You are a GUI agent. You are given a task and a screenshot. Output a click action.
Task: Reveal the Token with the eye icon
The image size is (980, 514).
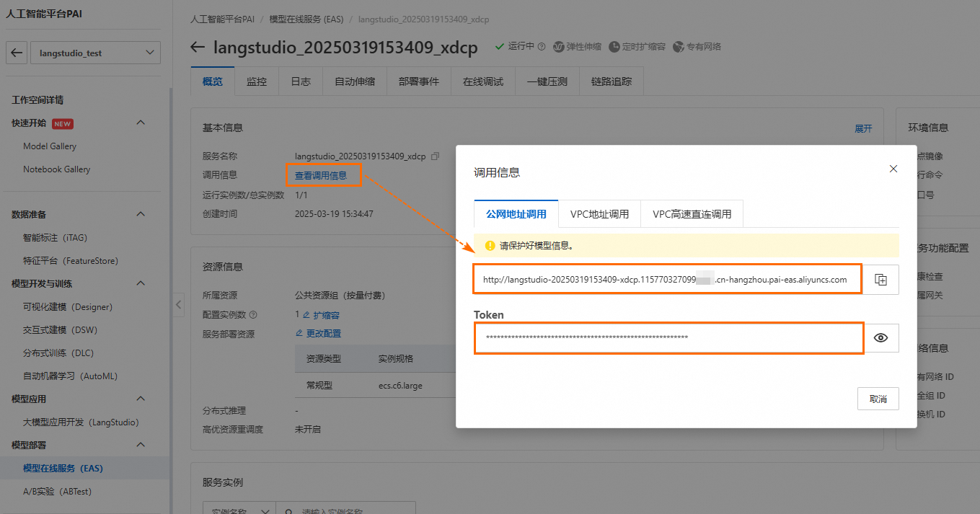[x=880, y=337]
